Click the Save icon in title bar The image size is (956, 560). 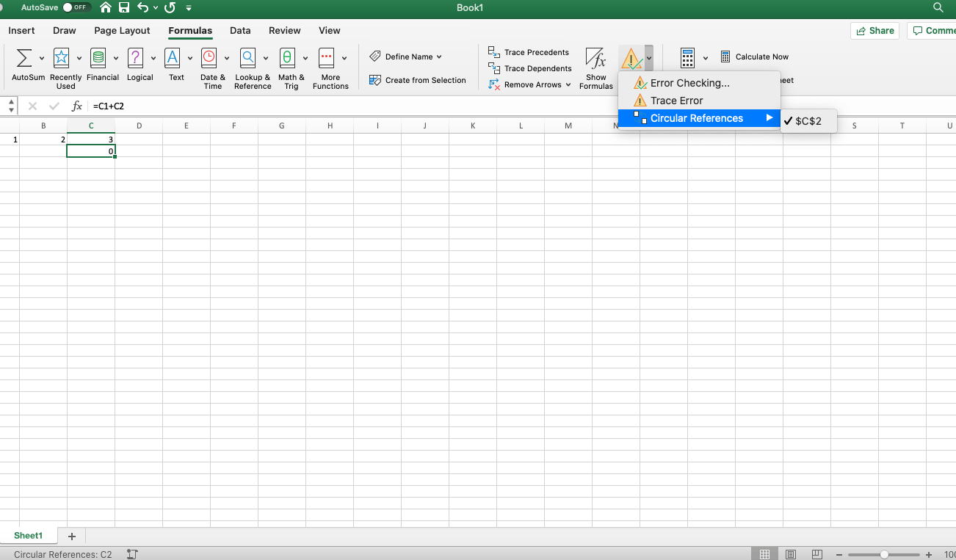tap(124, 8)
